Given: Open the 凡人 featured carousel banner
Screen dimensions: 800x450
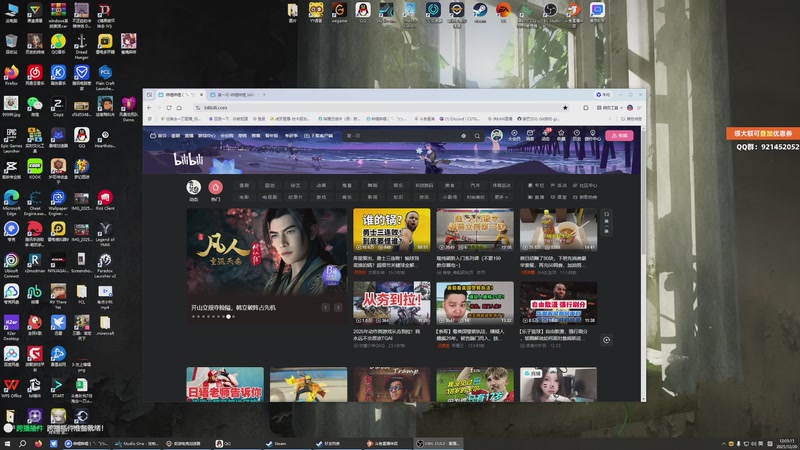Looking at the screenshot, I should 266,265.
